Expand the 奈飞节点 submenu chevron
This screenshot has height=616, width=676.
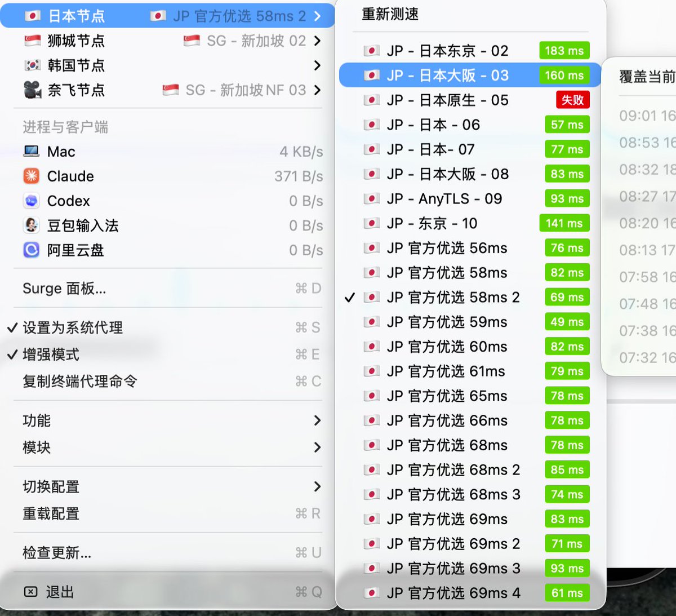(318, 90)
